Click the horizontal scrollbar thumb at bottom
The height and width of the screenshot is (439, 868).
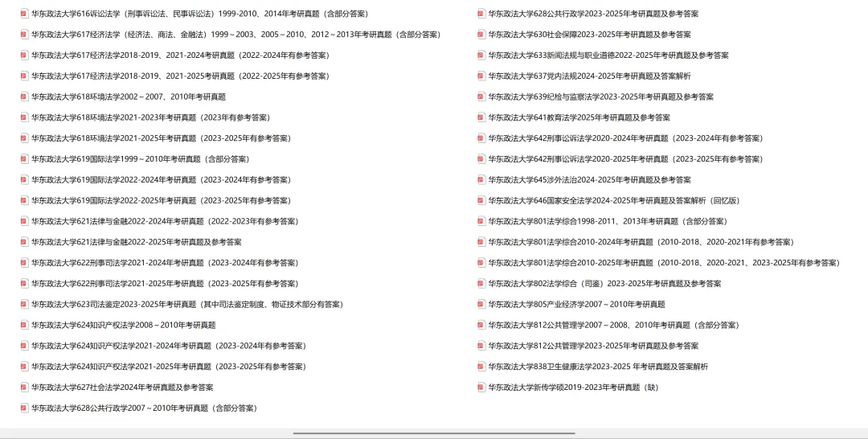pos(434,433)
